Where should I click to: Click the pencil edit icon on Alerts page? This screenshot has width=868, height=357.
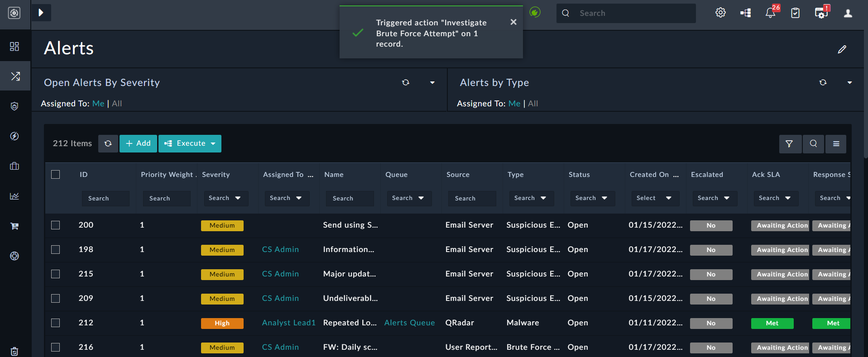(x=842, y=49)
